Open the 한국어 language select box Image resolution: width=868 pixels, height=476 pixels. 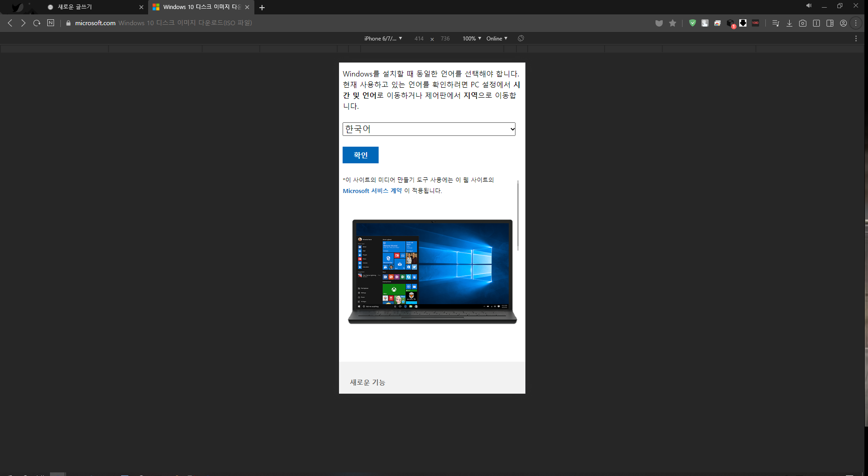pyautogui.click(x=429, y=129)
